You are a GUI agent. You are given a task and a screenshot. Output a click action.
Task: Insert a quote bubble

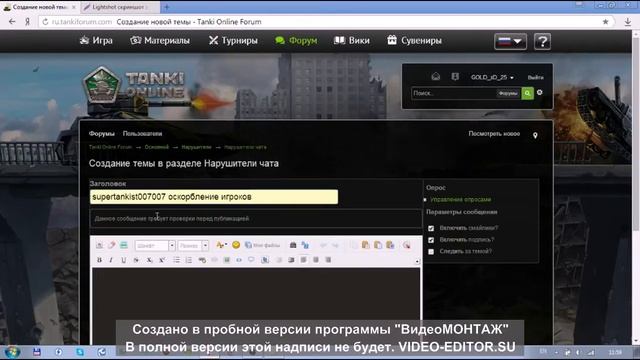(x=251, y=260)
